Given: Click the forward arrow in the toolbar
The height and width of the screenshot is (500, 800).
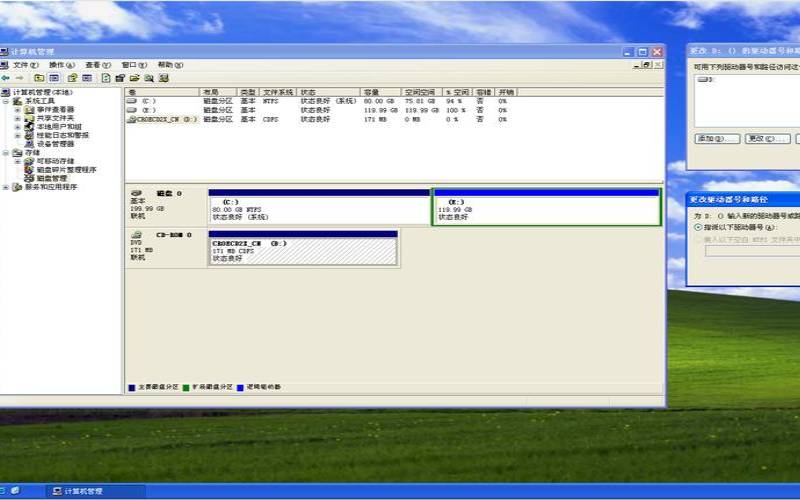Looking at the screenshot, I should tap(19, 78).
